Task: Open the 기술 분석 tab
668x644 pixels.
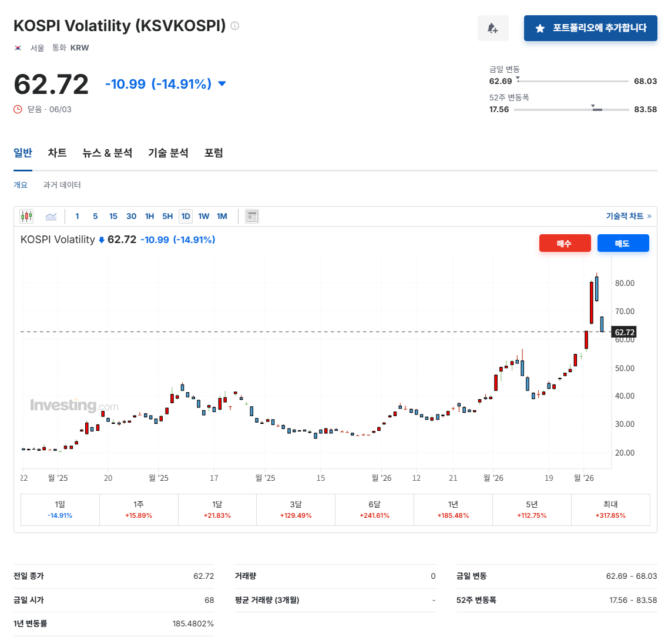Action: tap(168, 153)
